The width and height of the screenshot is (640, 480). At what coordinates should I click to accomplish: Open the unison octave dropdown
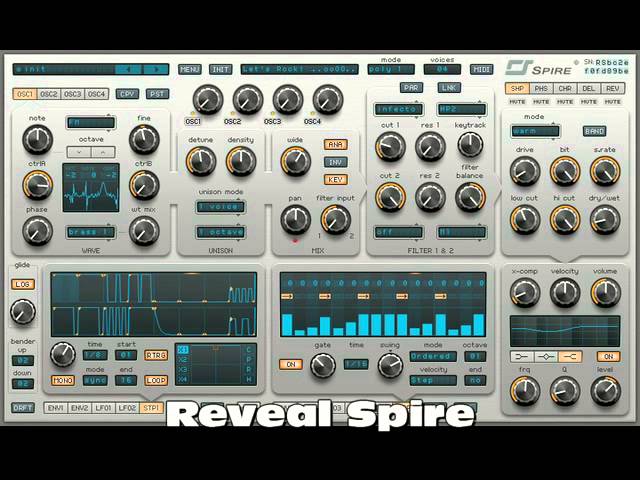220,232
